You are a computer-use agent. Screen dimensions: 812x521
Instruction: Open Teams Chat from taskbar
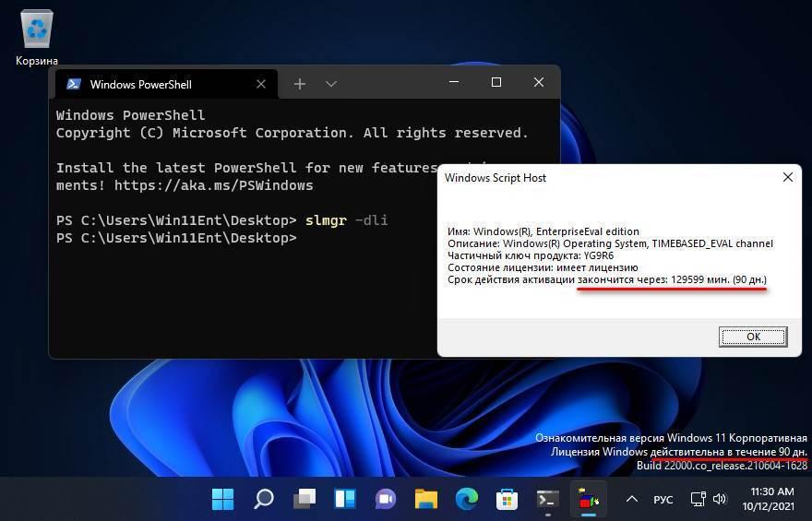click(386, 499)
